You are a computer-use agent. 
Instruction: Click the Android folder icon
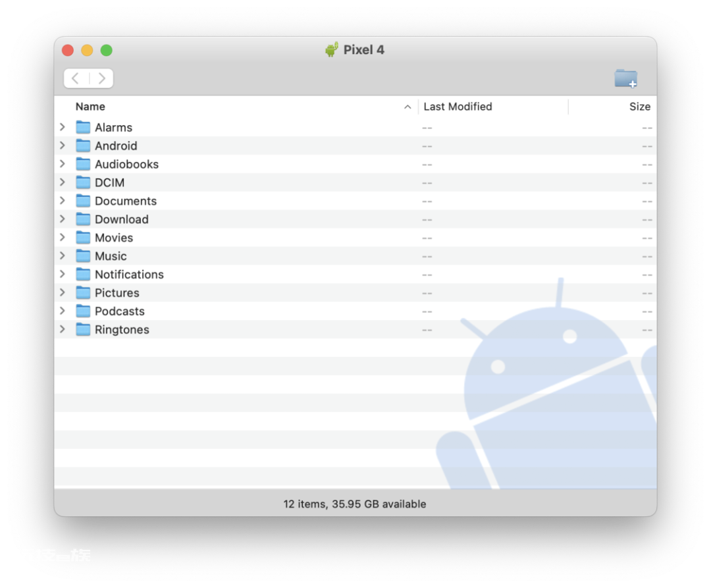pyautogui.click(x=83, y=146)
